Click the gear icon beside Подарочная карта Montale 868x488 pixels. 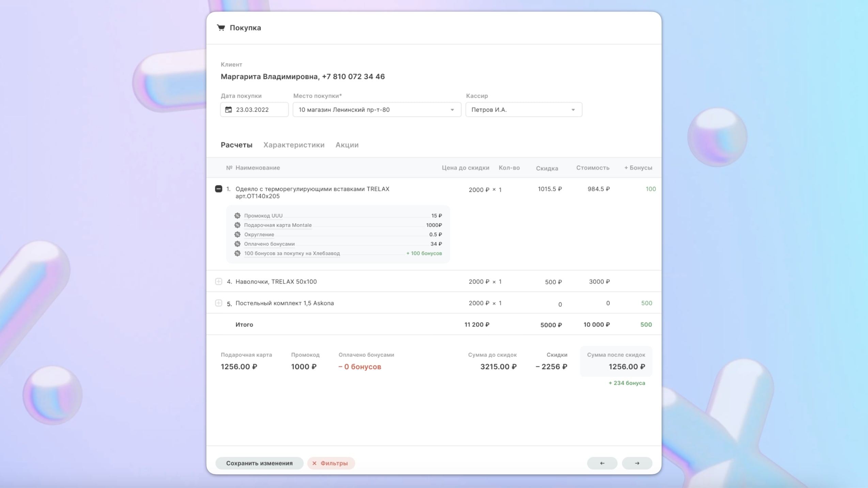237,225
